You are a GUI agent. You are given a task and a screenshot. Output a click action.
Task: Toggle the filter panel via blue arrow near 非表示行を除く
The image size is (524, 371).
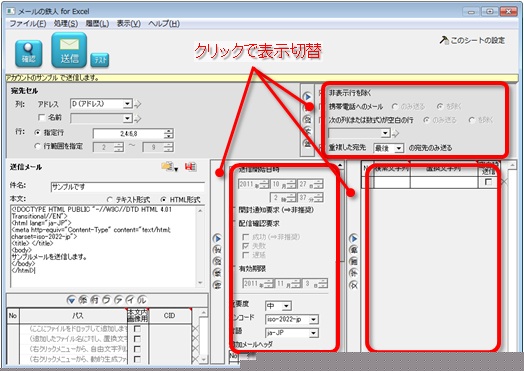pos(307,97)
